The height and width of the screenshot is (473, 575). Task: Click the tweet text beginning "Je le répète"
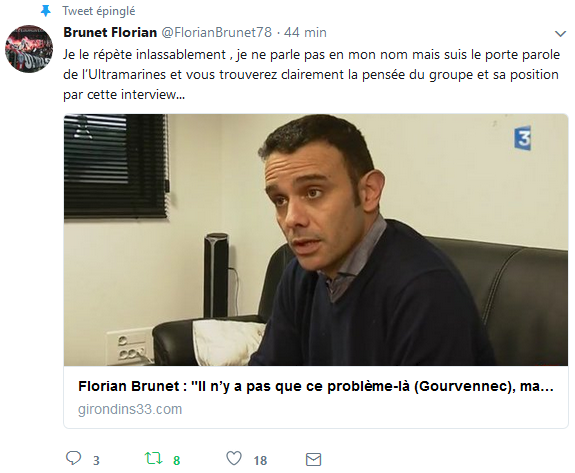click(311, 74)
